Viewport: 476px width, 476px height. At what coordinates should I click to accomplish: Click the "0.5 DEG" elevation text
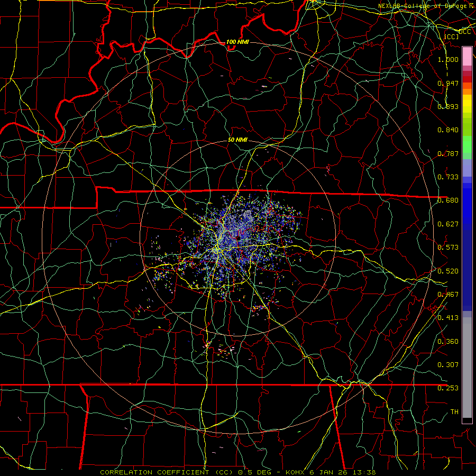coord(254,472)
